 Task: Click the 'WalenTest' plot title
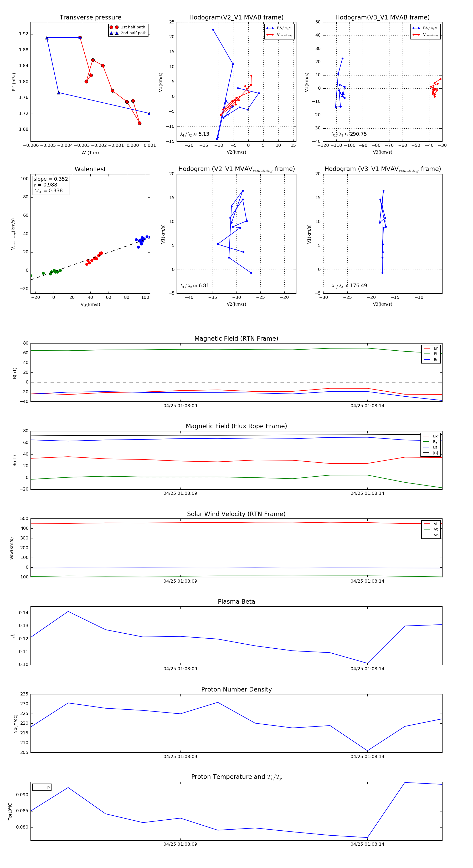tap(90, 169)
